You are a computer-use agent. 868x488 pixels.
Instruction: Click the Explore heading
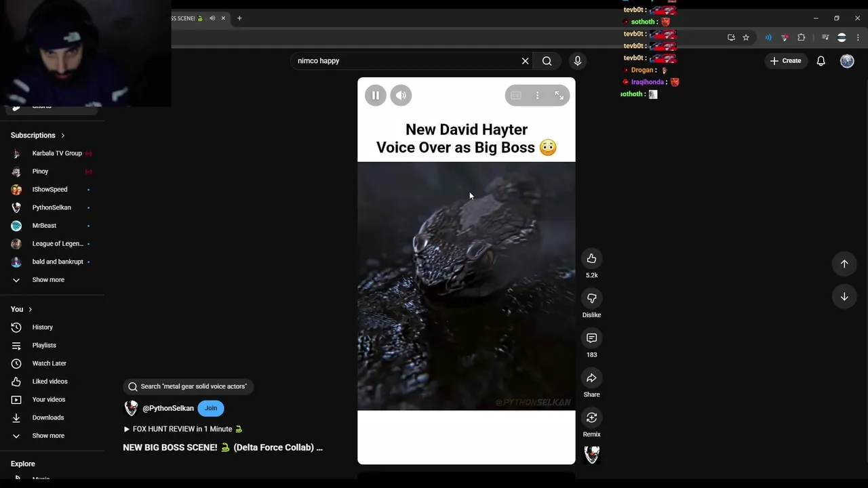point(22,464)
